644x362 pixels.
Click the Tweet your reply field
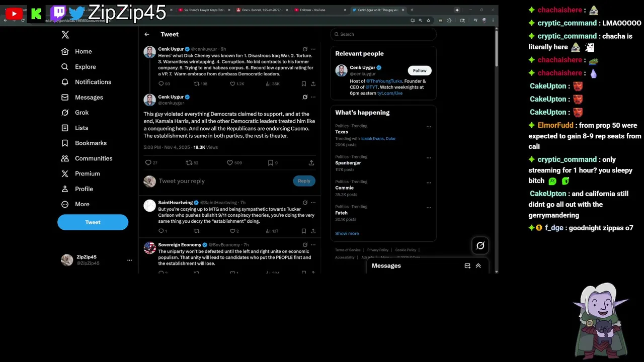coord(224,181)
